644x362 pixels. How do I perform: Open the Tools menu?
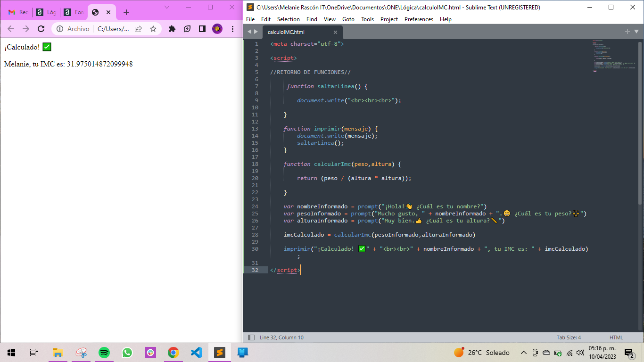[x=368, y=19]
